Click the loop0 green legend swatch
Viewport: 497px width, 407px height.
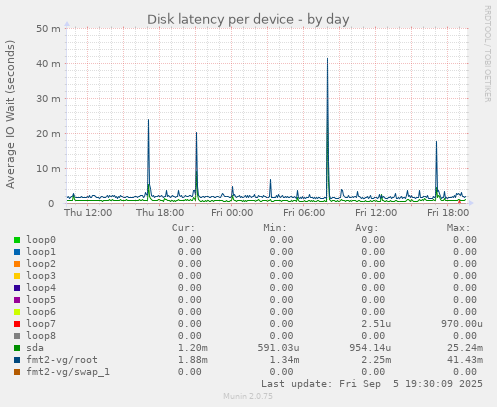(x=17, y=240)
